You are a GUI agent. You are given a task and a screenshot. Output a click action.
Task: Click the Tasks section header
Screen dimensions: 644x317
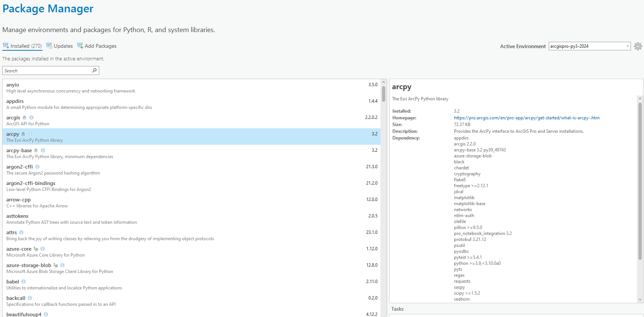pyautogui.click(x=398, y=309)
